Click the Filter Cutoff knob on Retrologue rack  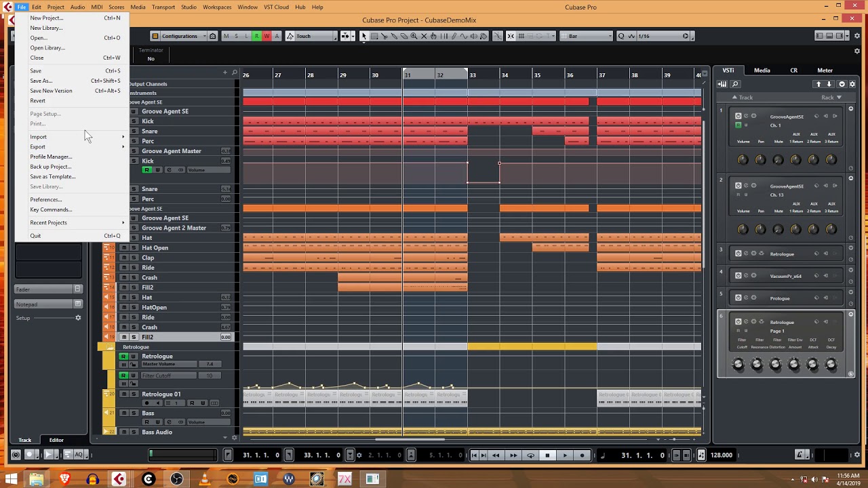[738, 364]
